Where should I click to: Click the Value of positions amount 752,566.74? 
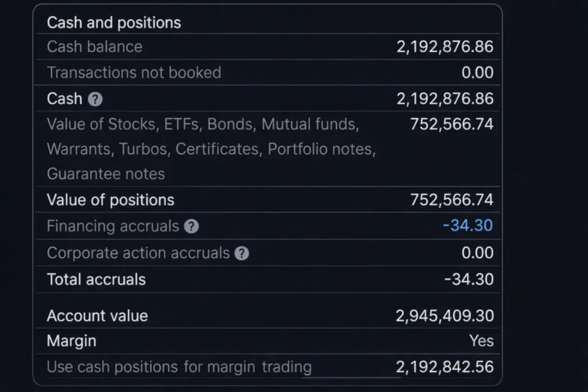[452, 200]
